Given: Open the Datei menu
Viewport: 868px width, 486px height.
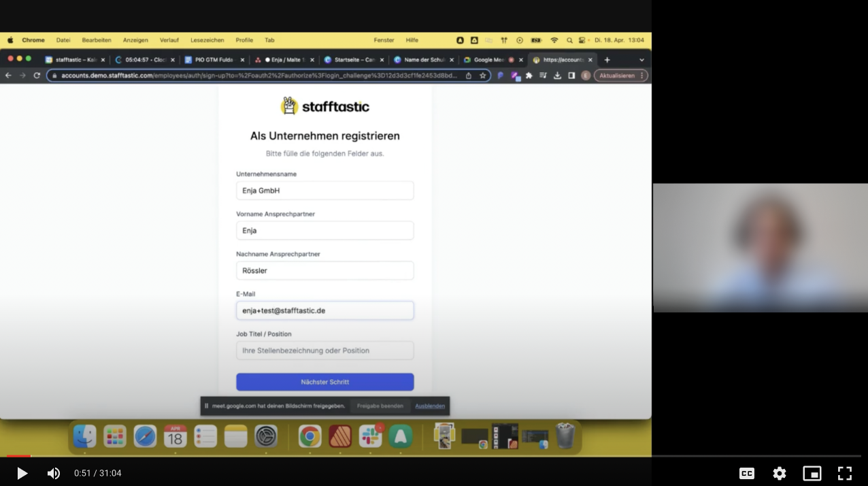Looking at the screenshot, I should (x=63, y=40).
